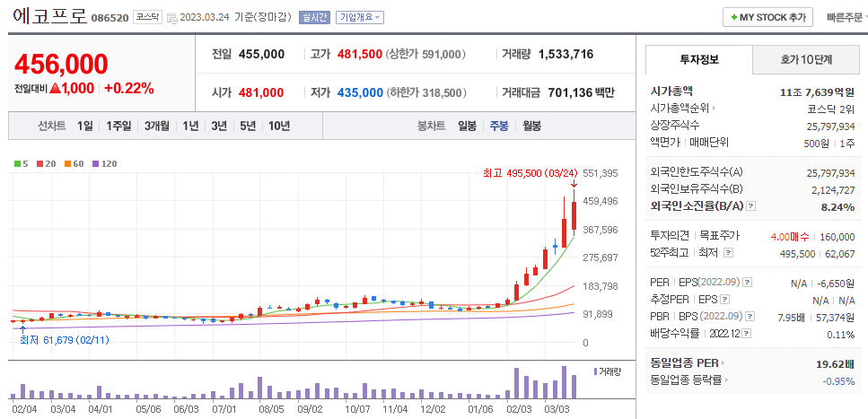Click the 외국인소진율 value 8.24%

pos(839,207)
